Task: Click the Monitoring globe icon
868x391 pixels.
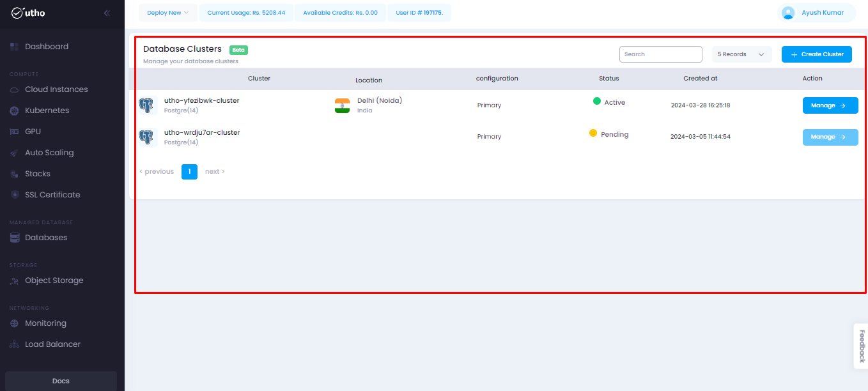Action: [15, 323]
